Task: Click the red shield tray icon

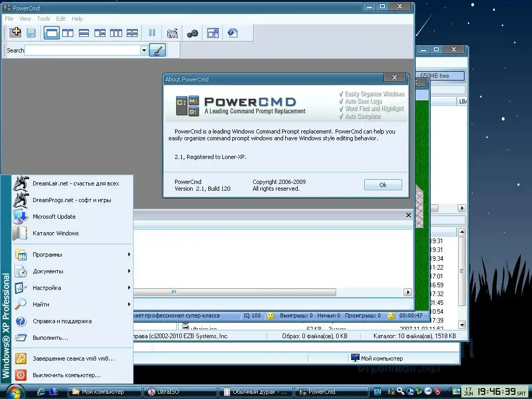Action: click(x=437, y=392)
